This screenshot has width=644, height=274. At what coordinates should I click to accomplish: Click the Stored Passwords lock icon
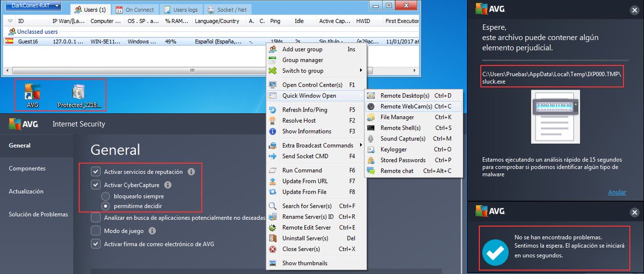[x=370, y=160]
